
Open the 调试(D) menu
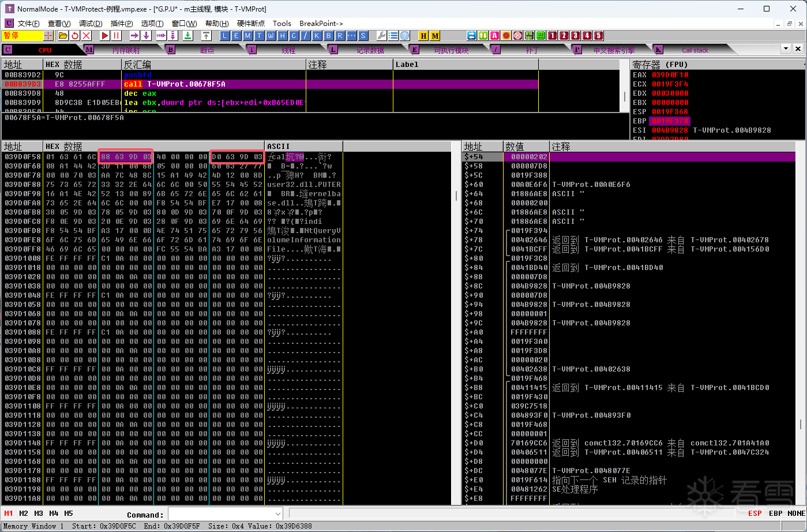(91, 24)
